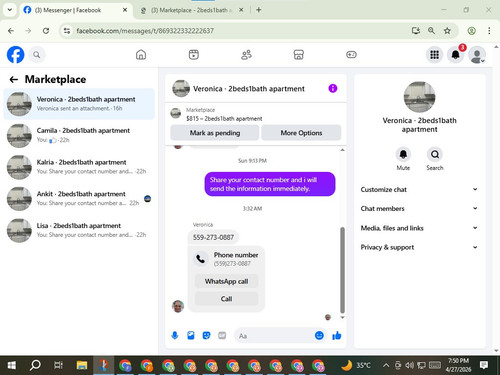Open the browser zoom magnifier icon

click(x=431, y=31)
